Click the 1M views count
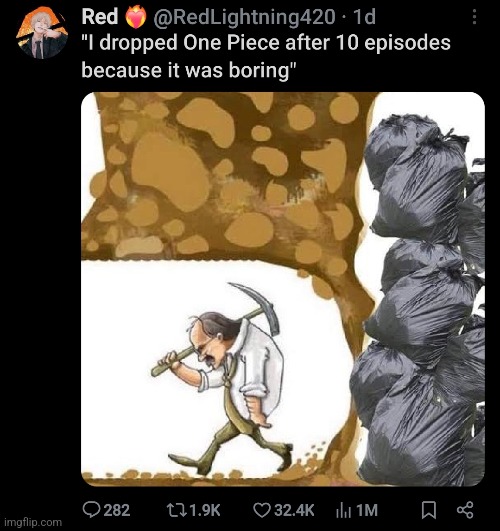Viewport: 500px width, 531px height. pos(367,510)
